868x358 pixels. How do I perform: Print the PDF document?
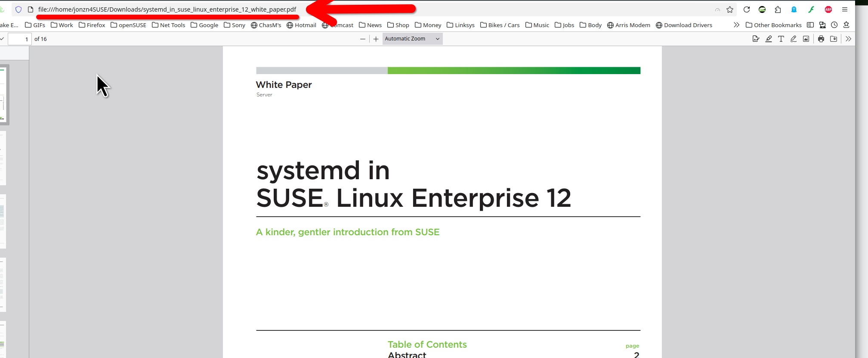pyautogui.click(x=821, y=39)
